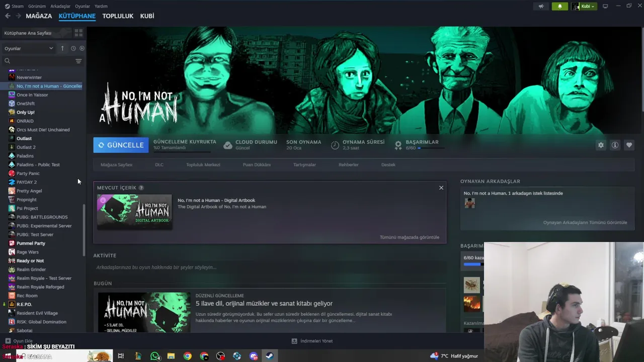Open the Yardım menu
Screen dimensions: 644x362
(101, 6)
